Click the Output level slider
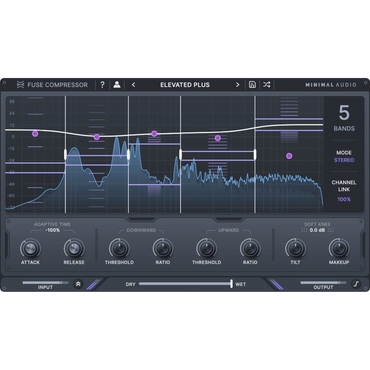This screenshot has width=370, height=370. tap(323, 283)
